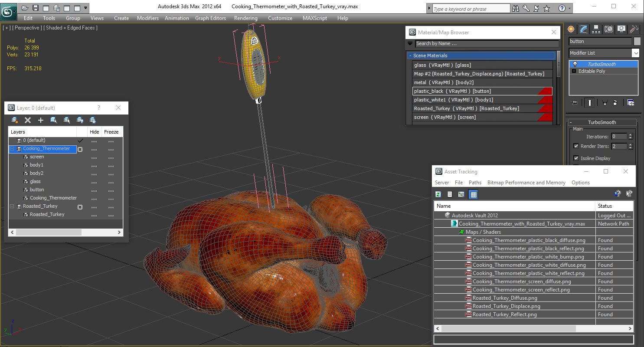Select highlighted objects and layers icon
The height and width of the screenshot is (347, 644).
pos(54,120)
